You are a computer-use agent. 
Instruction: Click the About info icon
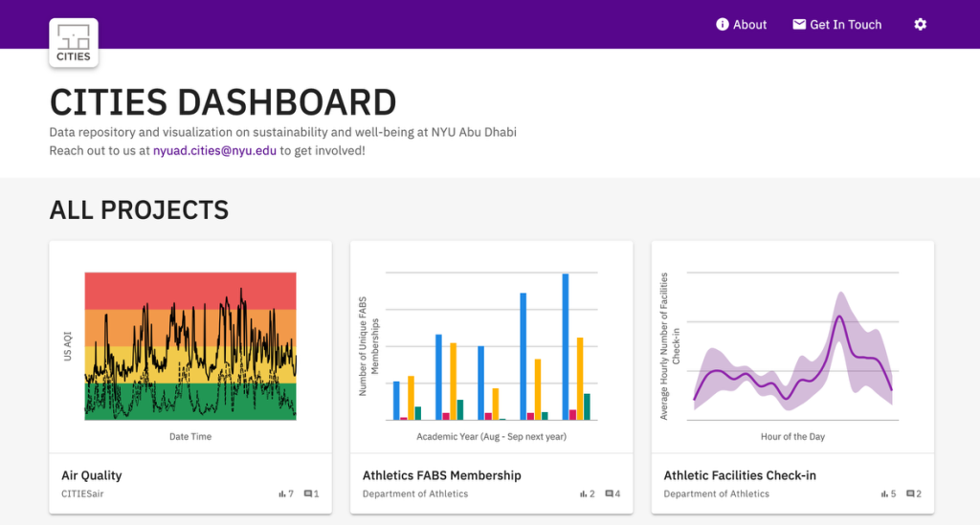[x=723, y=24]
